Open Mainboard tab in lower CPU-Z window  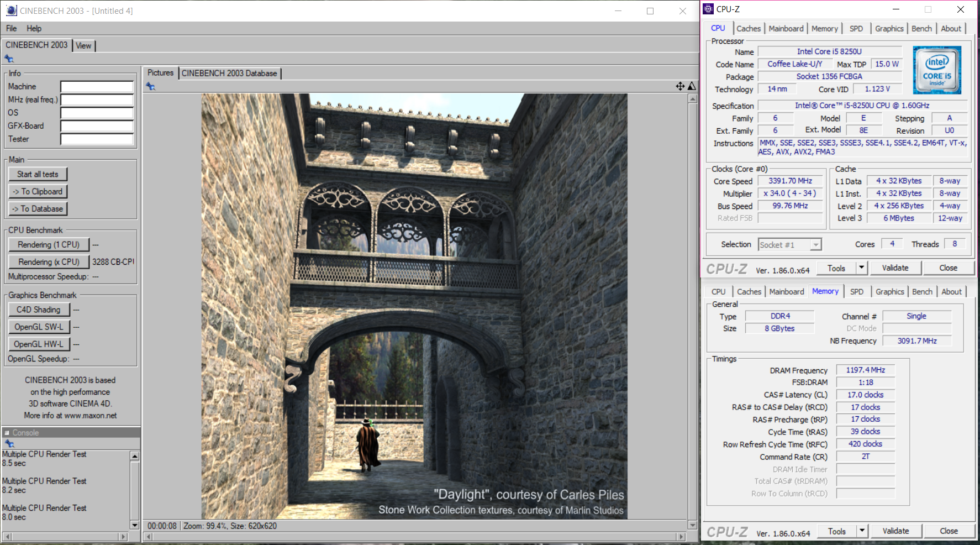point(787,292)
